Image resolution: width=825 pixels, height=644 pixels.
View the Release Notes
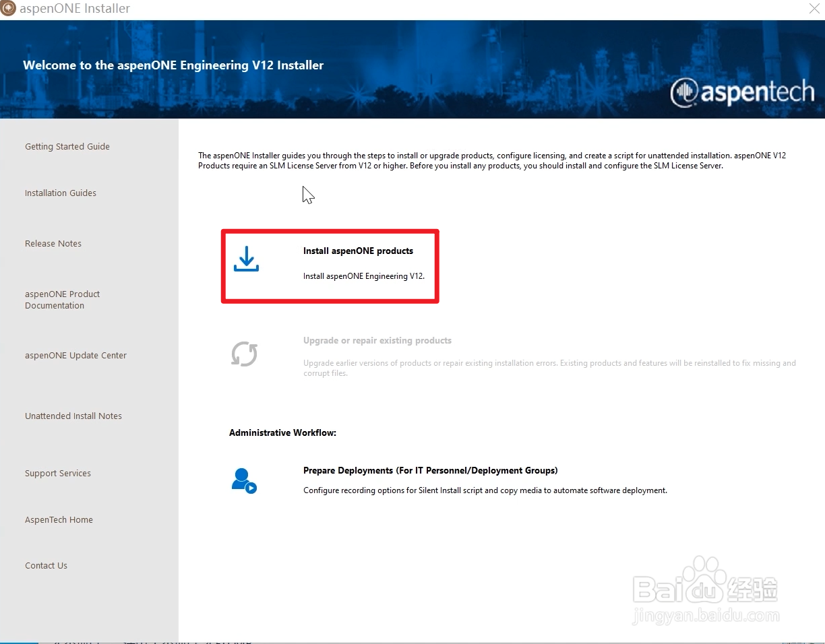pos(53,243)
